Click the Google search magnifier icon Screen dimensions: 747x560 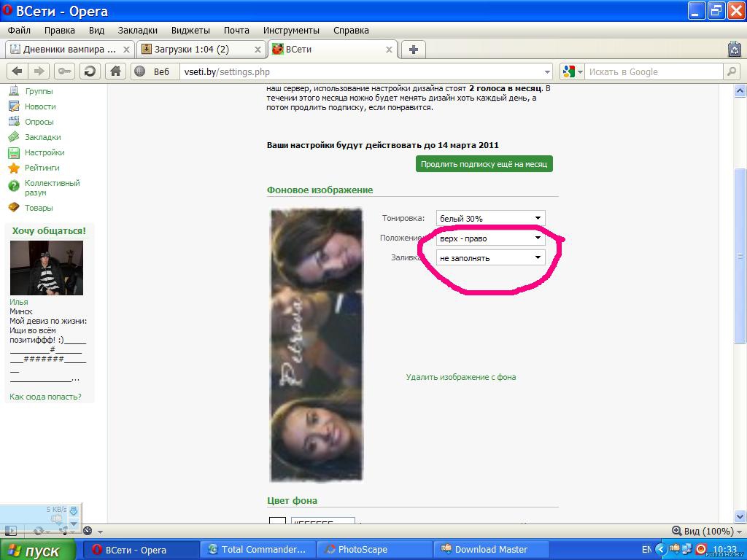(x=732, y=71)
